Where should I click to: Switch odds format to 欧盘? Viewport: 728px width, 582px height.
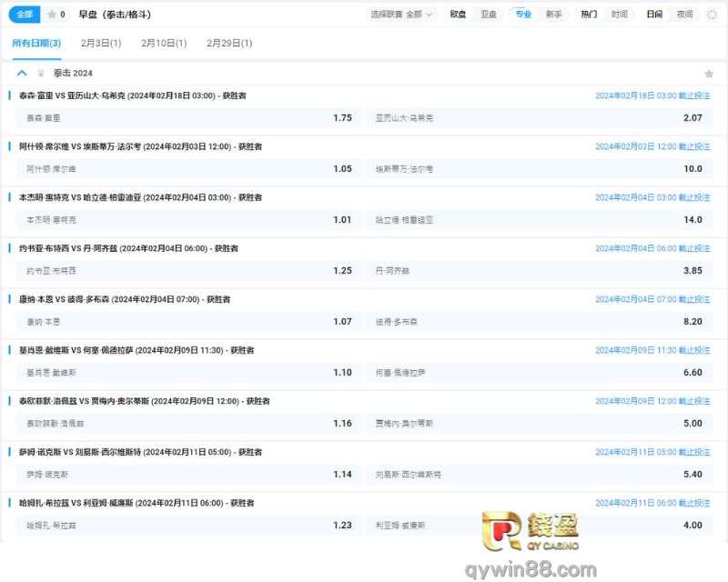pos(459,15)
